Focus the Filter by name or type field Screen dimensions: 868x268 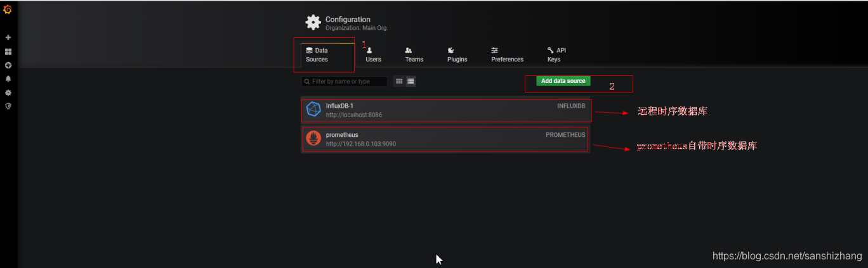[x=344, y=81]
